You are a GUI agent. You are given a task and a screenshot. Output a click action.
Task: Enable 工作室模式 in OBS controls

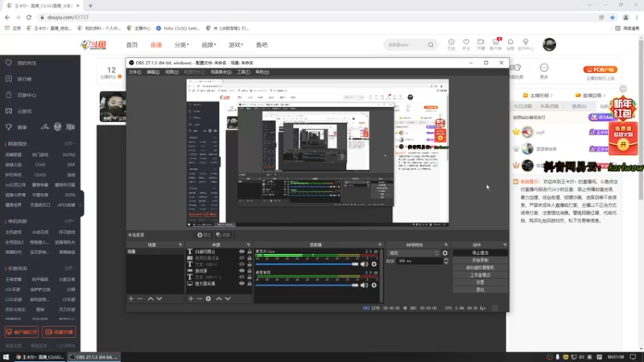click(480, 275)
